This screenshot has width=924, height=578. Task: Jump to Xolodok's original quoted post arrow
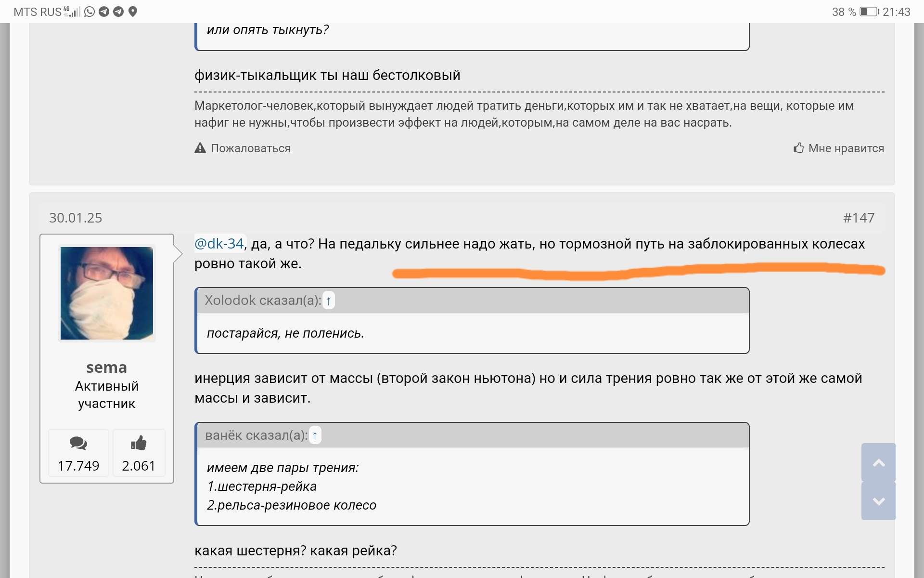(328, 301)
